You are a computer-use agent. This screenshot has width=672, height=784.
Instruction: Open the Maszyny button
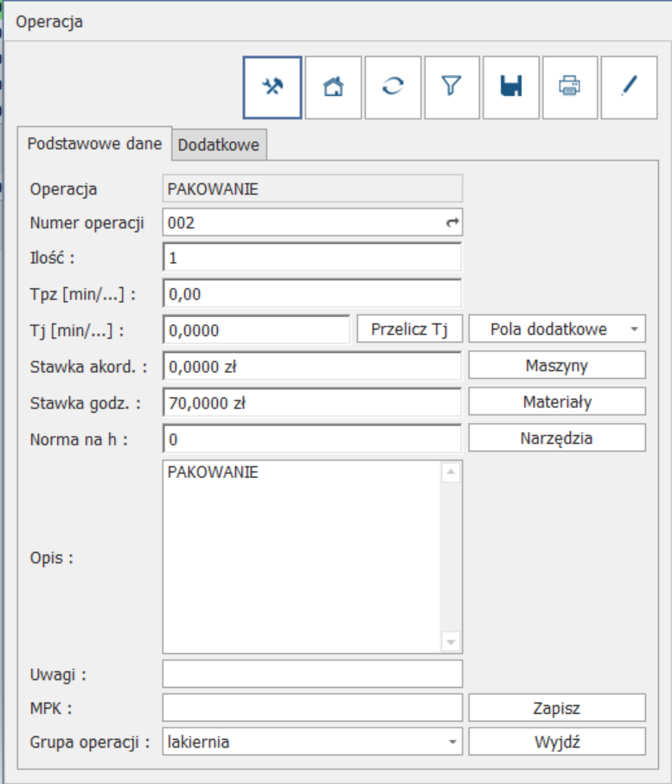point(557,365)
